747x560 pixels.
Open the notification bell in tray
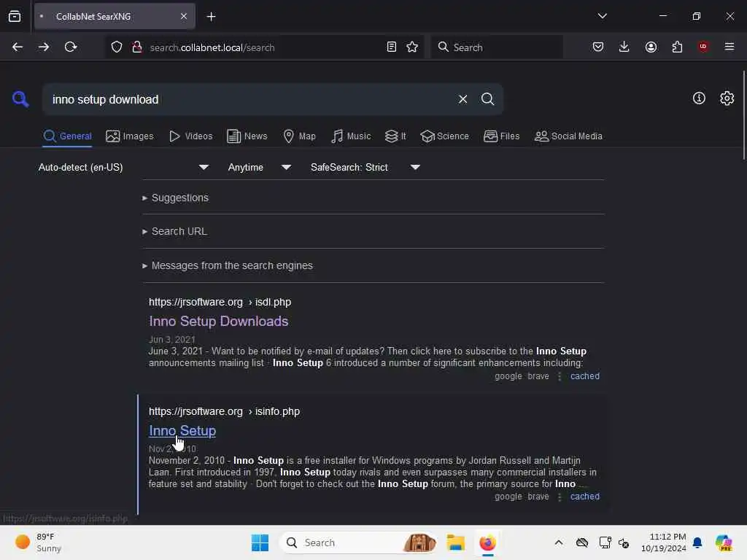697,542
